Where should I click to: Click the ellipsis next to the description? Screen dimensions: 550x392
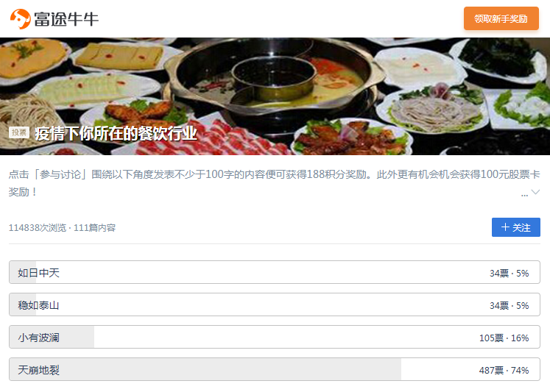click(x=524, y=195)
